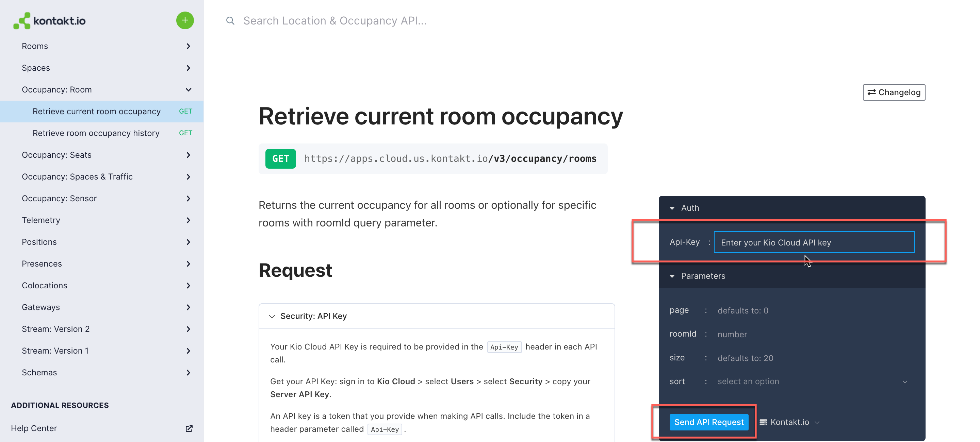Collapse the Occupancy: Room section chevron
The image size is (980, 442).
coord(188,90)
